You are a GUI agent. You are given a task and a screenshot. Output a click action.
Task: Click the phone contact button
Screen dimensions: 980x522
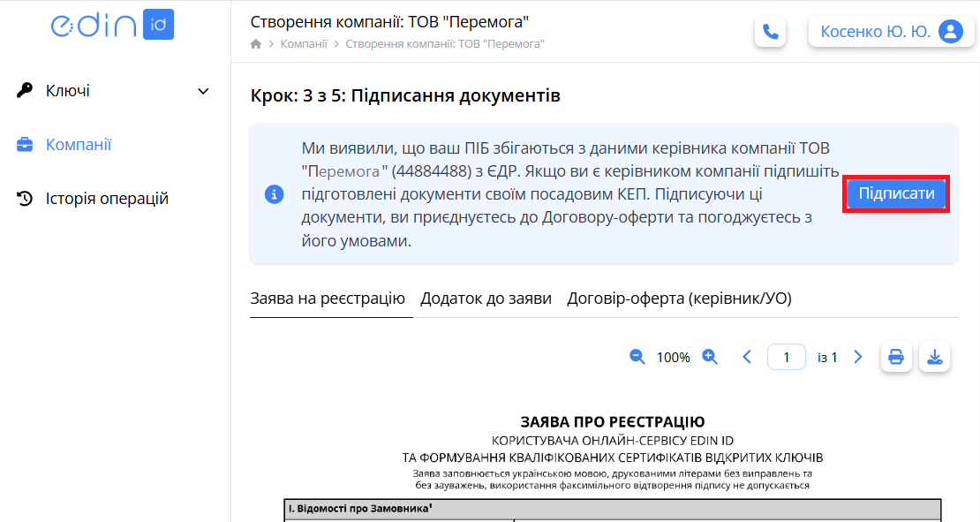tap(770, 32)
